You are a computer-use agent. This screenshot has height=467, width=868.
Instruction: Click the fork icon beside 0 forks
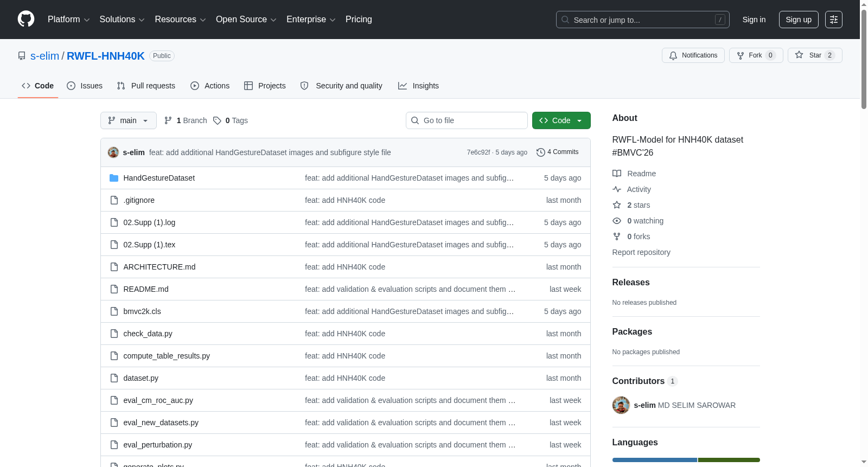pyautogui.click(x=617, y=236)
